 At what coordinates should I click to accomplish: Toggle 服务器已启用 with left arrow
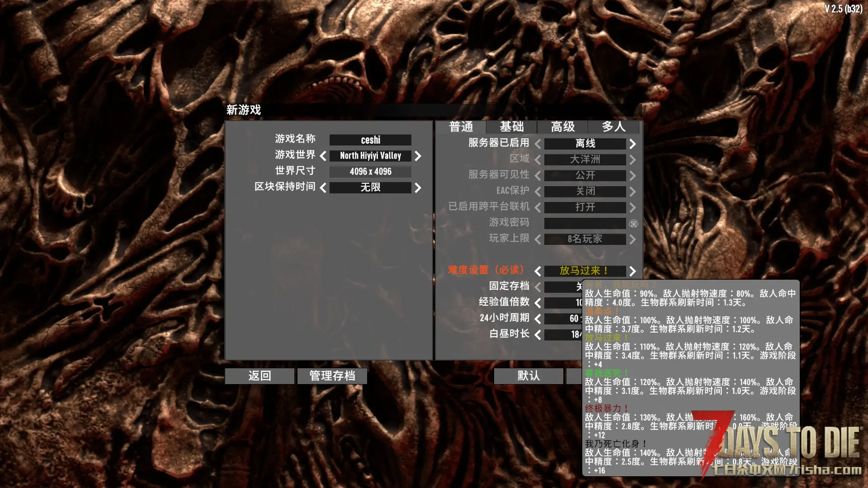538,144
